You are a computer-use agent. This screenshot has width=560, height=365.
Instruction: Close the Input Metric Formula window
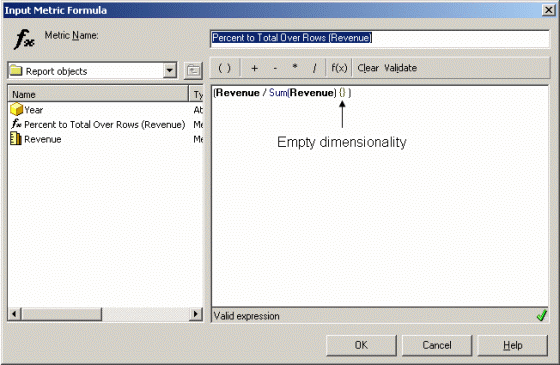coord(548,10)
